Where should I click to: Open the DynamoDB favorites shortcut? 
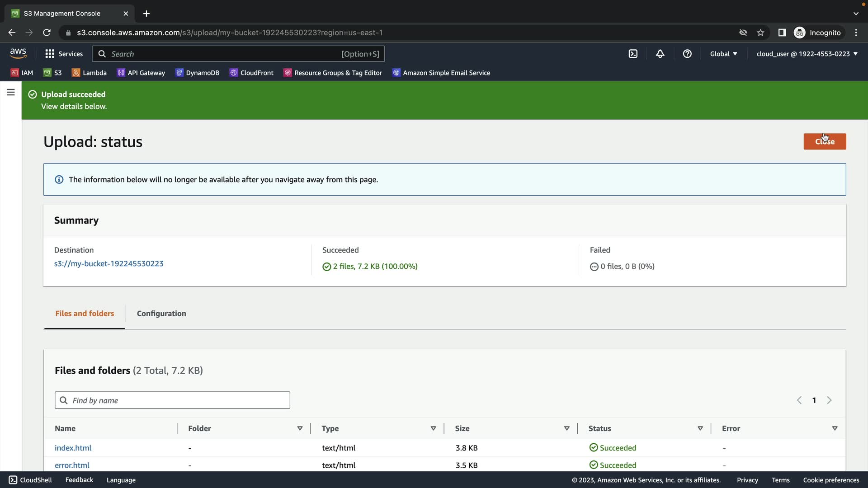[x=197, y=73]
